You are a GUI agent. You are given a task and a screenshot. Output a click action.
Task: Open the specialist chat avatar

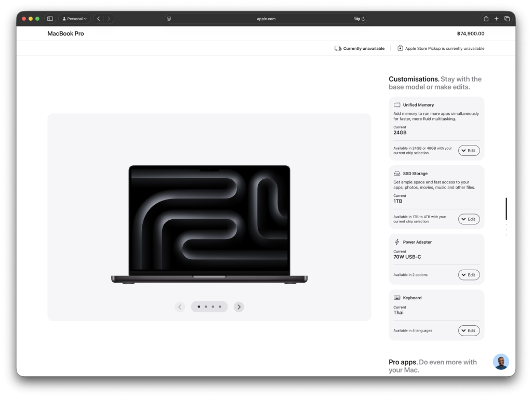tap(501, 362)
